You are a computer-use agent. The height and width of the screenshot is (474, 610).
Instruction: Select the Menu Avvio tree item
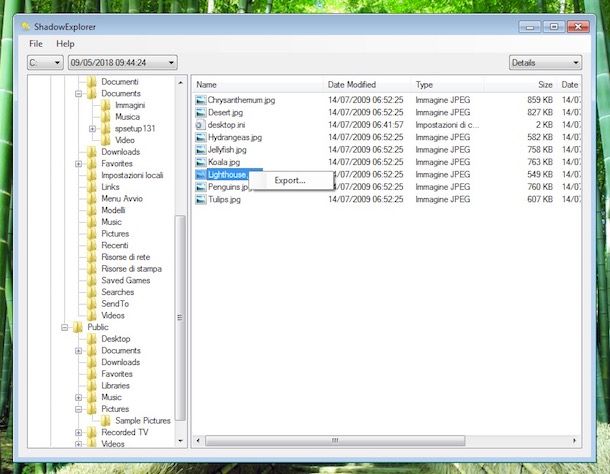click(x=122, y=198)
